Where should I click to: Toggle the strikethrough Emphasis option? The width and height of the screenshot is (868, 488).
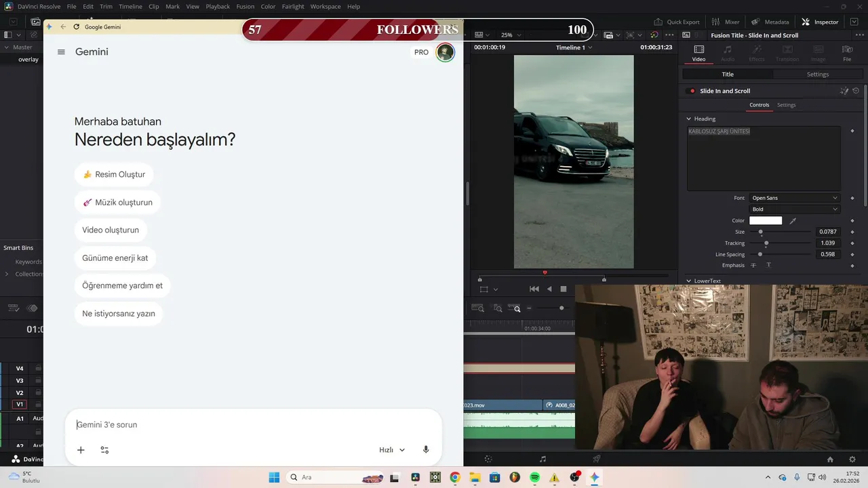(x=753, y=265)
